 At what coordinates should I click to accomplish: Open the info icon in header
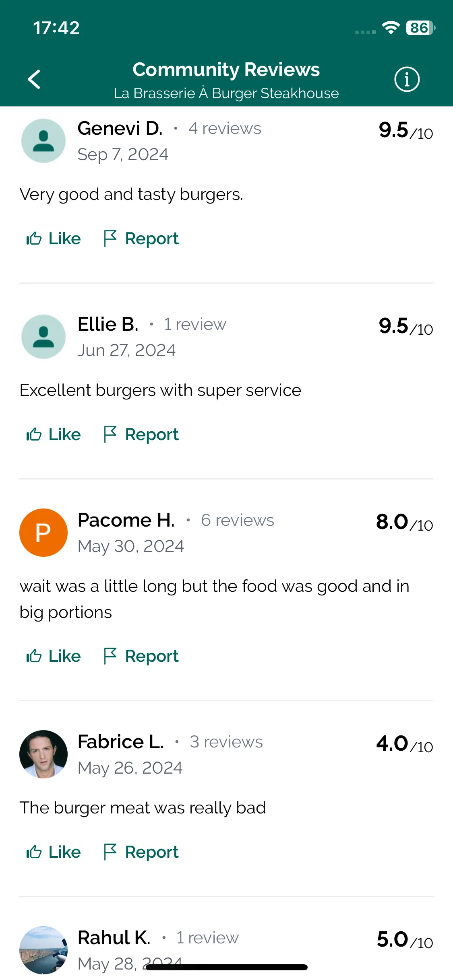(x=407, y=79)
